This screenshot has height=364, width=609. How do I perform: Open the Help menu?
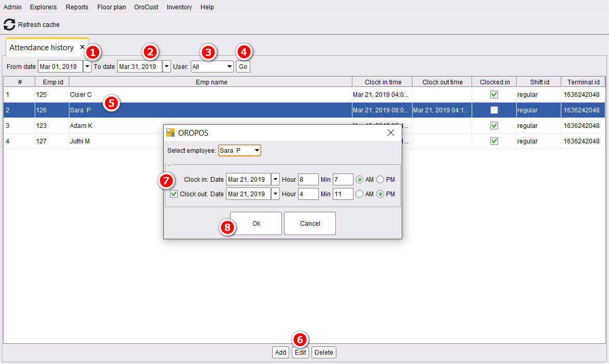click(207, 7)
